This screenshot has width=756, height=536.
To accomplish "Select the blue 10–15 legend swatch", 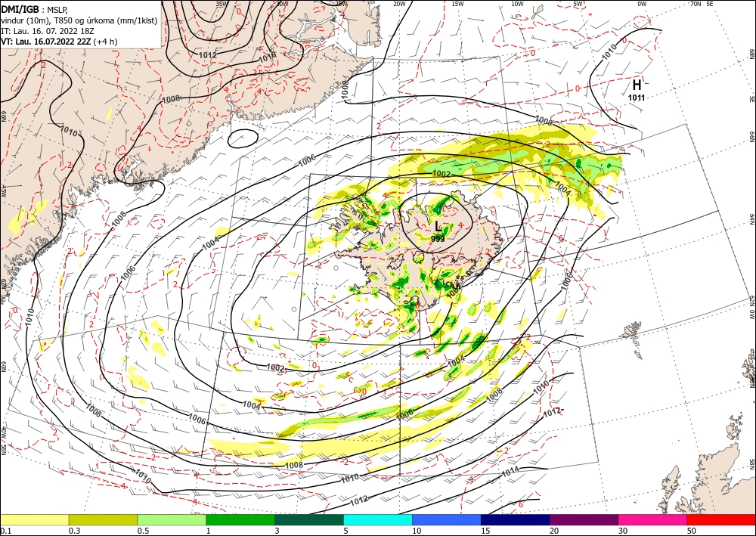I will [x=447, y=519].
